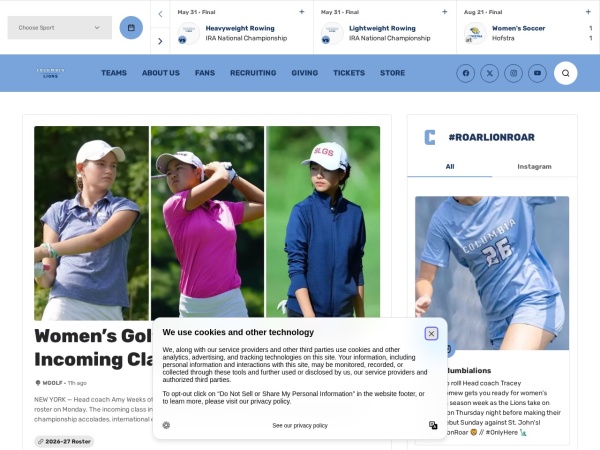Visit the X (Twitter) profile icon
Screen dimensions: 600x450
[489, 73]
